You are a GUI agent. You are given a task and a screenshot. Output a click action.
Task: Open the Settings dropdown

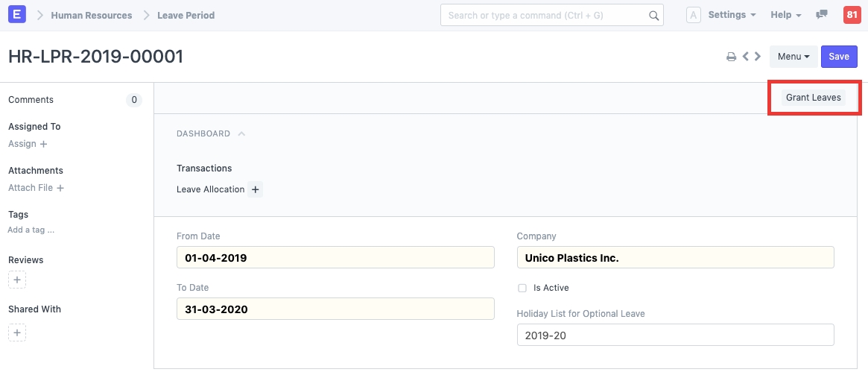[732, 15]
